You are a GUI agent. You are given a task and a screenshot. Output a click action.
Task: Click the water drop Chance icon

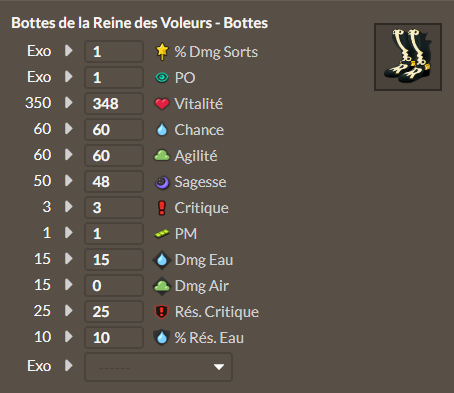(x=162, y=130)
